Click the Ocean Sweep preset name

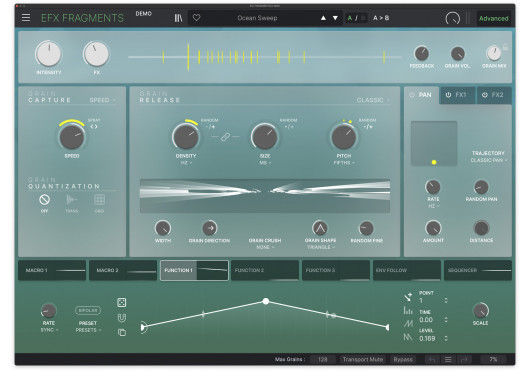pos(257,18)
